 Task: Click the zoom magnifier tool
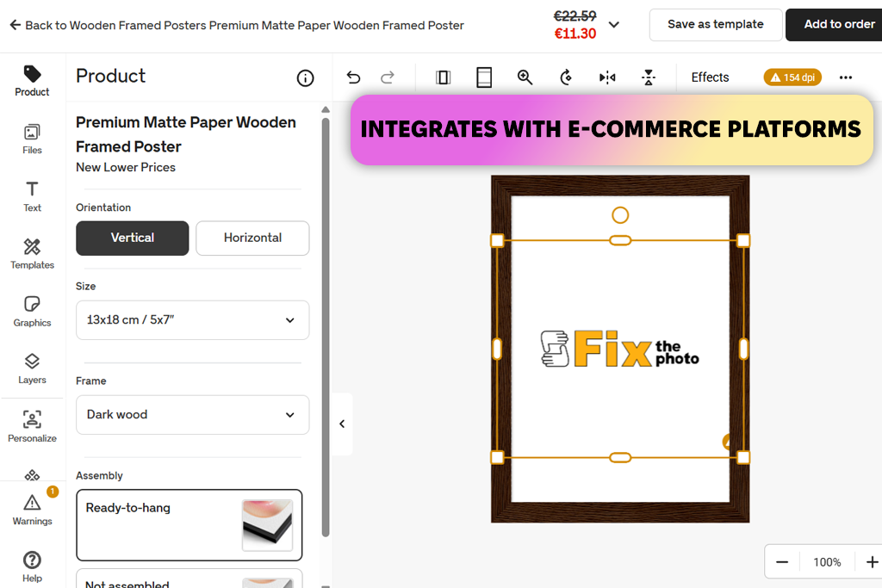525,77
